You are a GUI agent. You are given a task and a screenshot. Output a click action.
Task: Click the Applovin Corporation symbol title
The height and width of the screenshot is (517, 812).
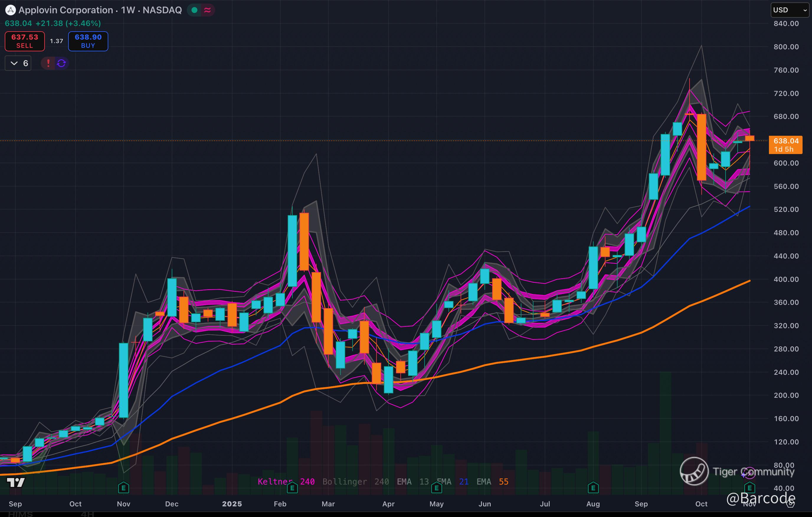point(66,10)
